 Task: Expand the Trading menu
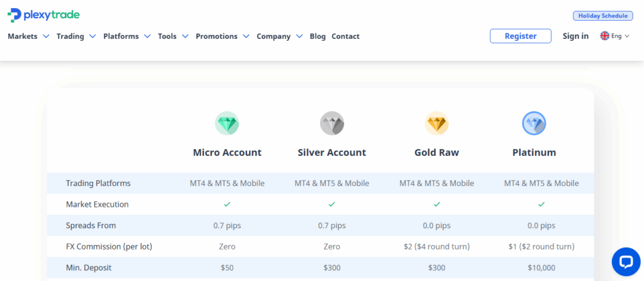pos(76,36)
